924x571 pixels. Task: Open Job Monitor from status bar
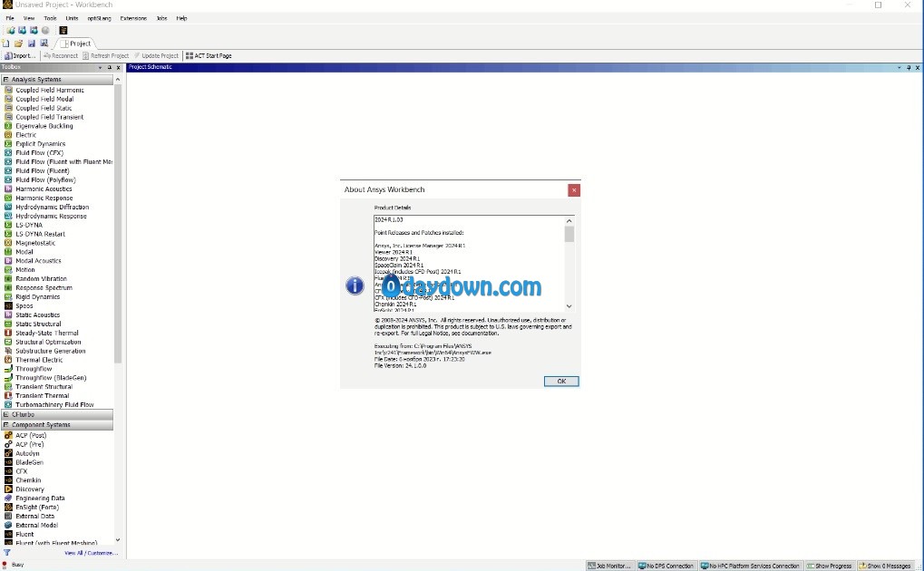609,566
